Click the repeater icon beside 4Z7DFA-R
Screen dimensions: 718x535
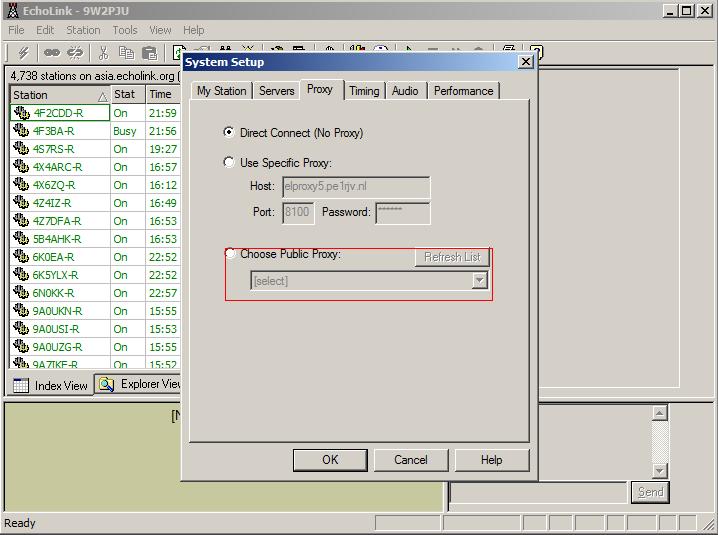point(21,220)
